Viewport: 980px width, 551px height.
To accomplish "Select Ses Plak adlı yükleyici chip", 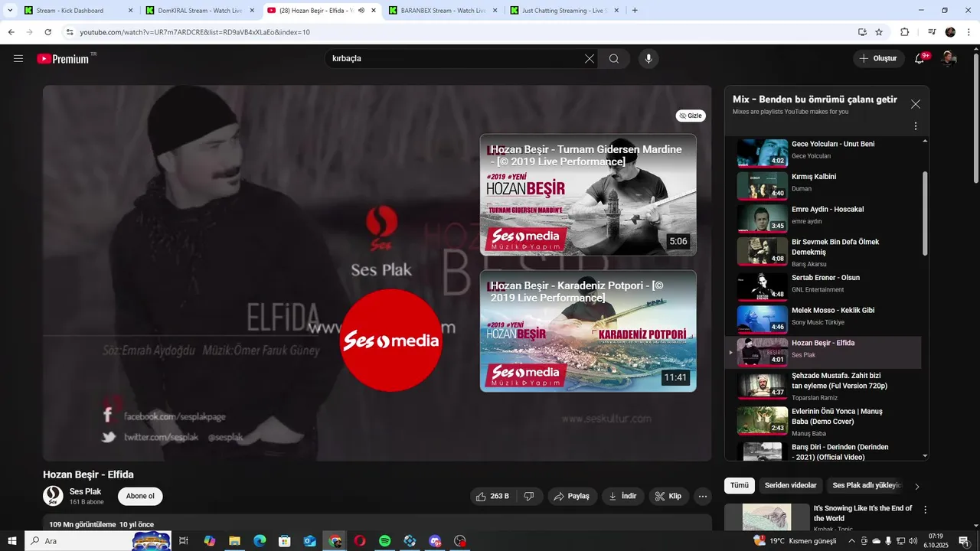I will click(867, 486).
